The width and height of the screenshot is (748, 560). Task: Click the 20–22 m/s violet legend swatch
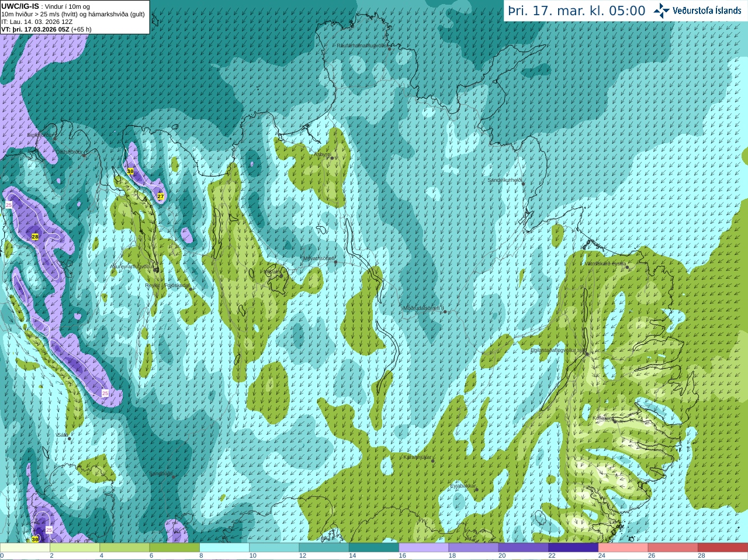coord(524,548)
